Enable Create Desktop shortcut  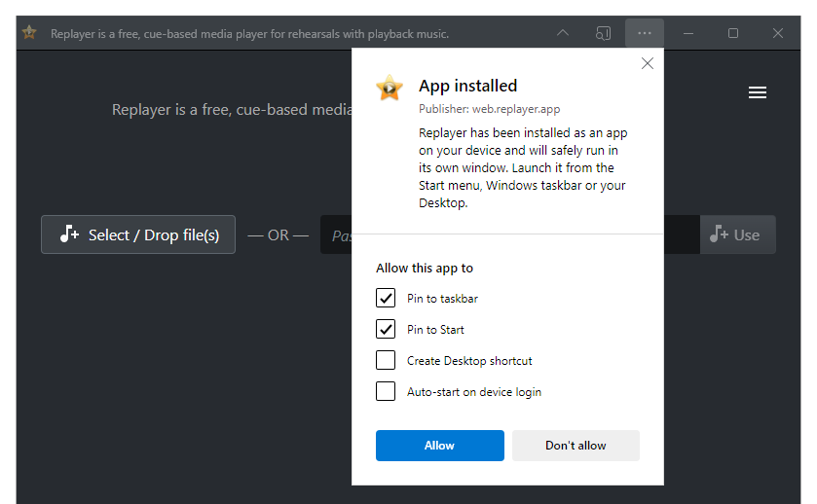(386, 360)
